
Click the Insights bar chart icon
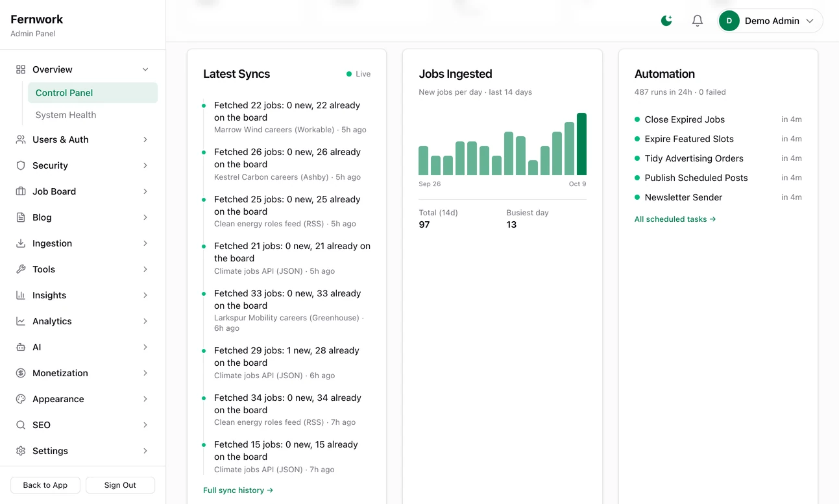tap(21, 295)
